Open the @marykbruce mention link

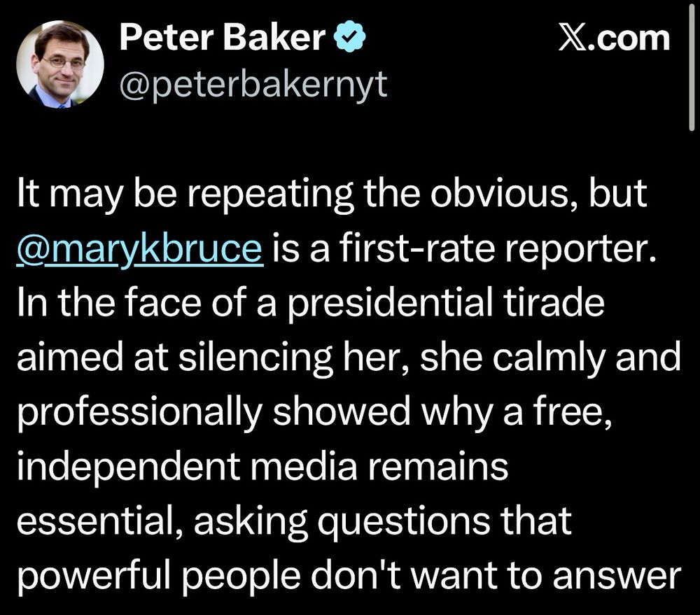(x=139, y=248)
